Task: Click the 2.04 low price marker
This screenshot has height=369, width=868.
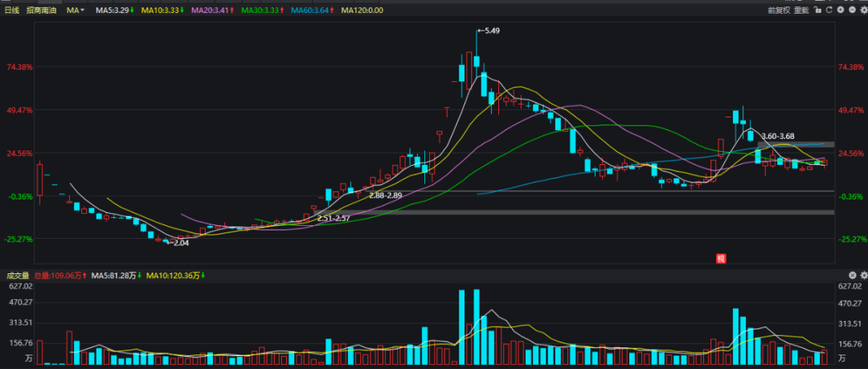Action: click(181, 242)
